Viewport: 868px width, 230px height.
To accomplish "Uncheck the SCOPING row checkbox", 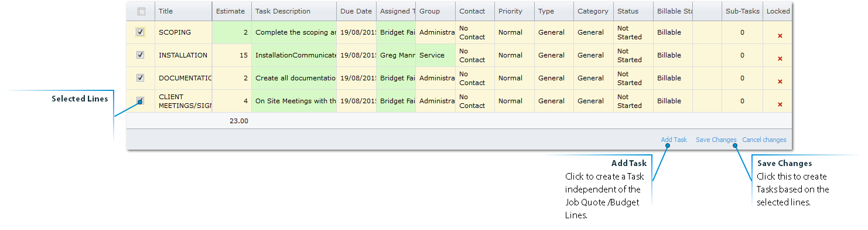I will tap(140, 32).
